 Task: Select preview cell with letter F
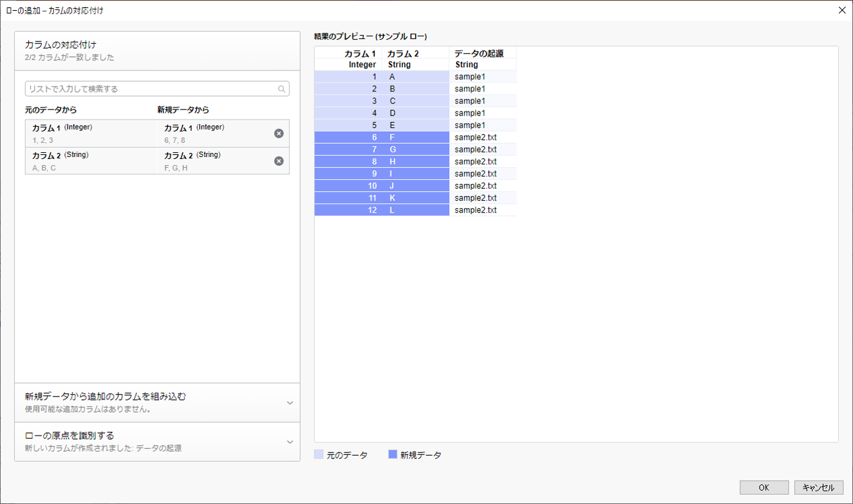pyautogui.click(x=416, y=137)
